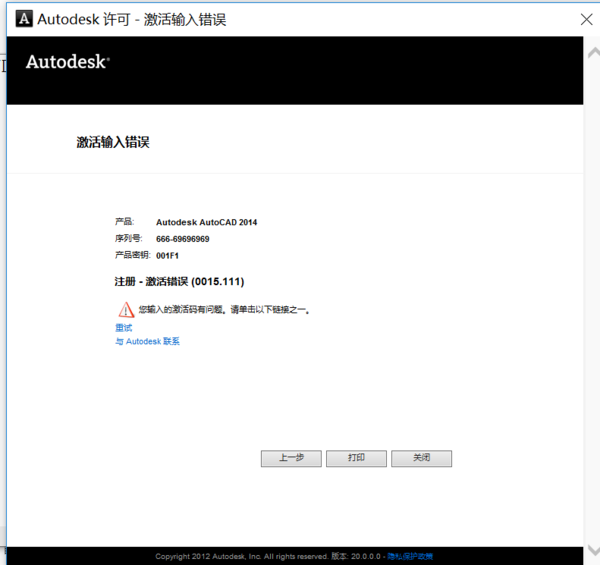Open the 与 Autodesk 联系 contact link
The width and height of the screenshot is (600, 565).
147,341
